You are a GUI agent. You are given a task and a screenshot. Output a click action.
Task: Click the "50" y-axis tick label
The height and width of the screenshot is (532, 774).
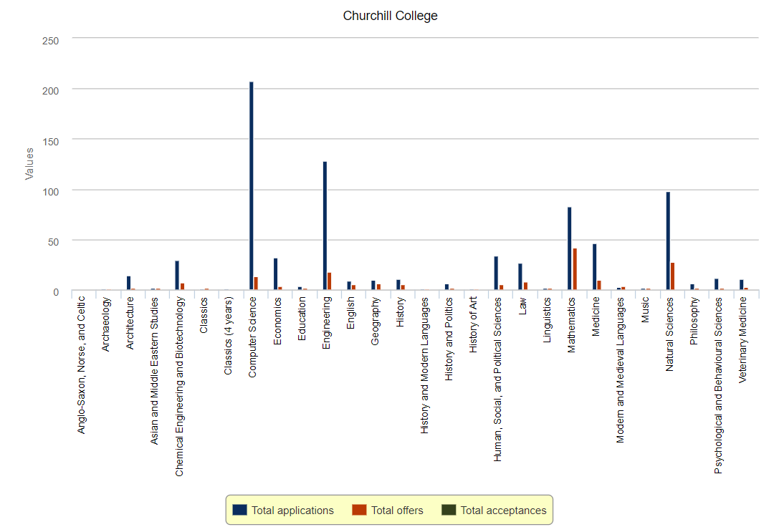(53, 242)
